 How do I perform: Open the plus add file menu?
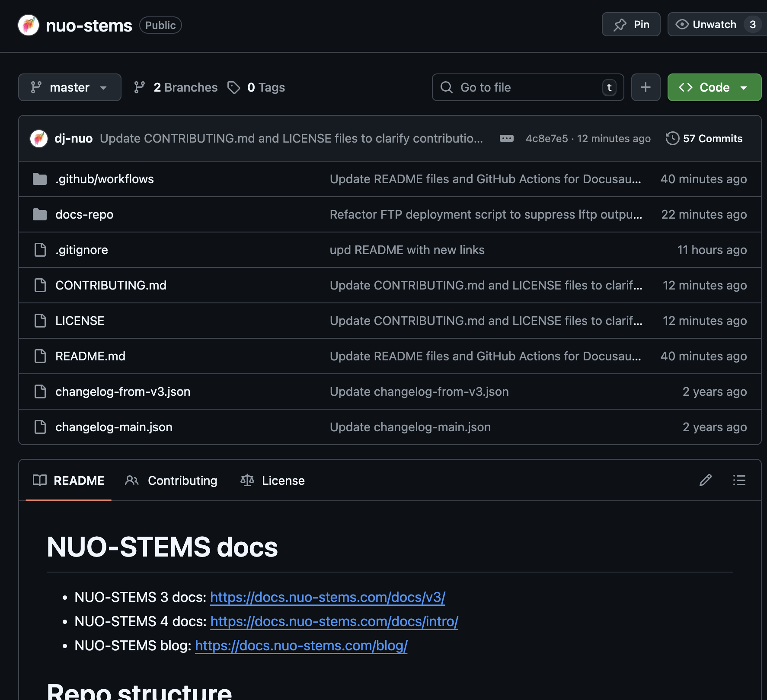point(646,87)
